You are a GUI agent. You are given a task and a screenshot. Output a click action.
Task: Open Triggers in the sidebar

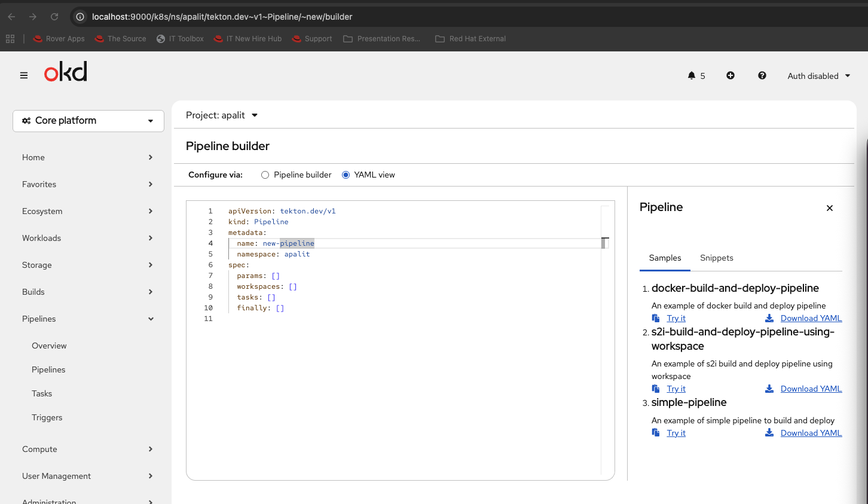coord(47,417)
